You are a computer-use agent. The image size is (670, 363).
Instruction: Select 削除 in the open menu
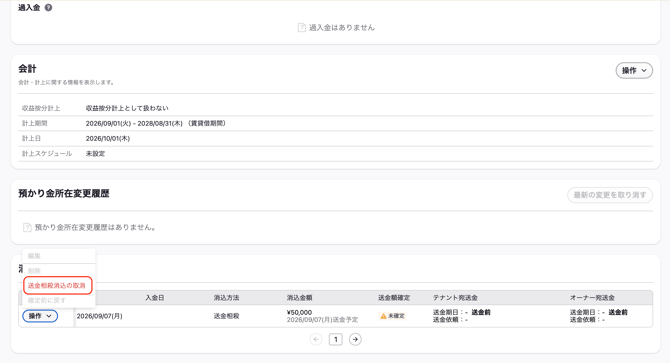pyautogui.click(x=34, y=271)
